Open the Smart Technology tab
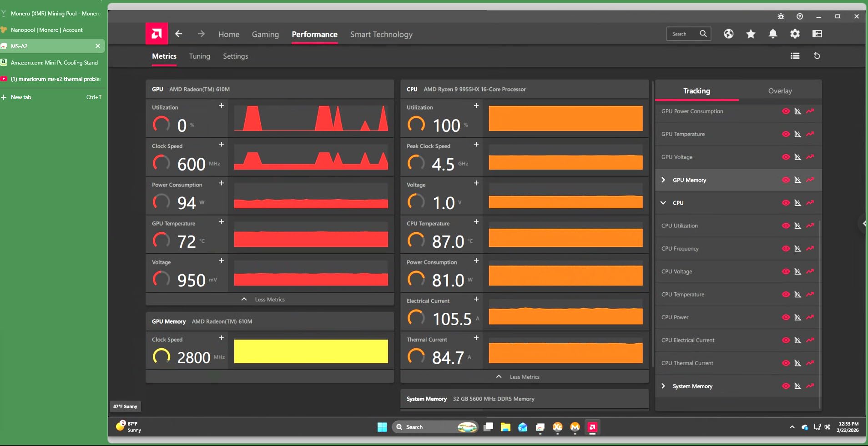Screen dimensions: 868x446 pos(381,35)
